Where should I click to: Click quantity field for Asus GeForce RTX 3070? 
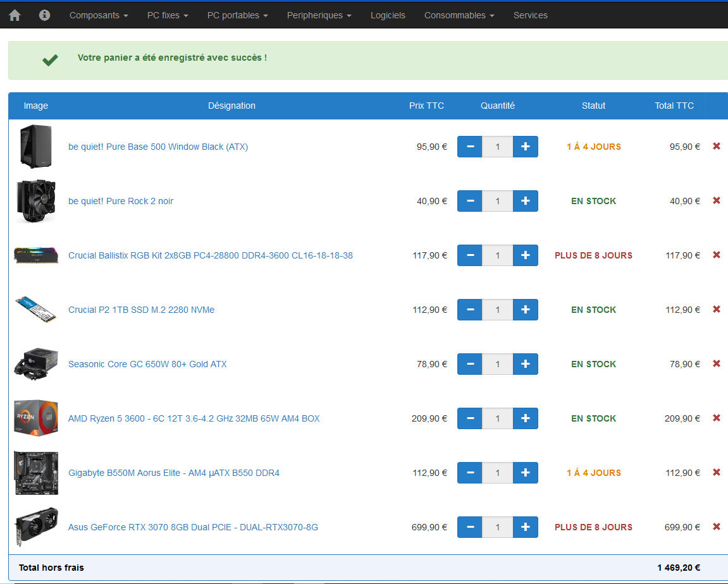pos(497,527)
